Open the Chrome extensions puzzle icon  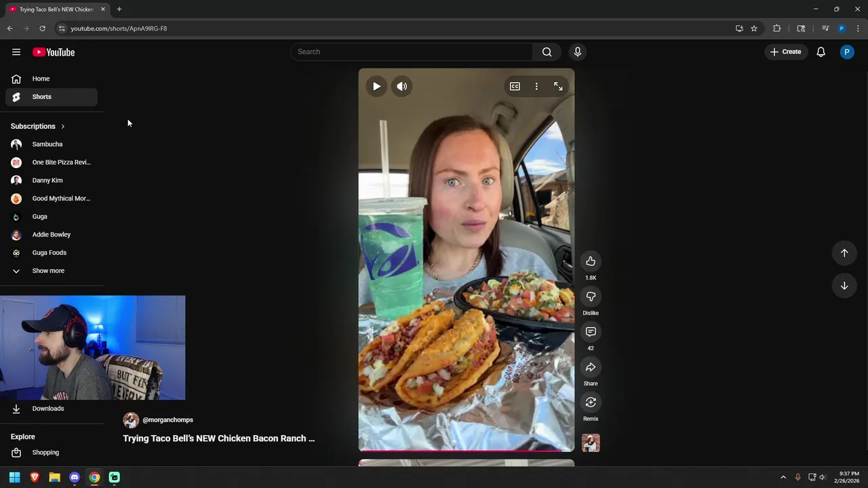coord(777,28)
